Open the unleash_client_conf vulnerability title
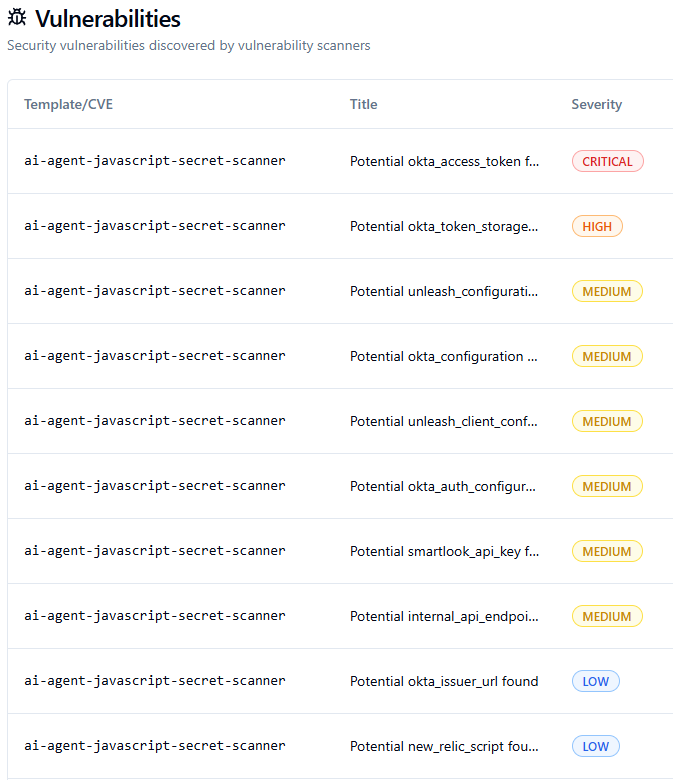 [x=445, y=421]
